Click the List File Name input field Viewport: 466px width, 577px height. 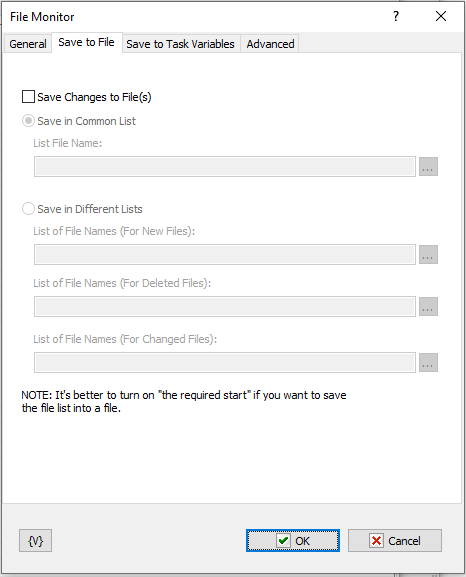click(225, 167)
